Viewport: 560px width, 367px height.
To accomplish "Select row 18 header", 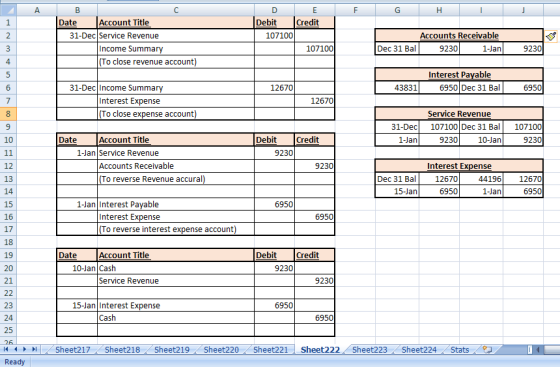I will tap(8, 242).
